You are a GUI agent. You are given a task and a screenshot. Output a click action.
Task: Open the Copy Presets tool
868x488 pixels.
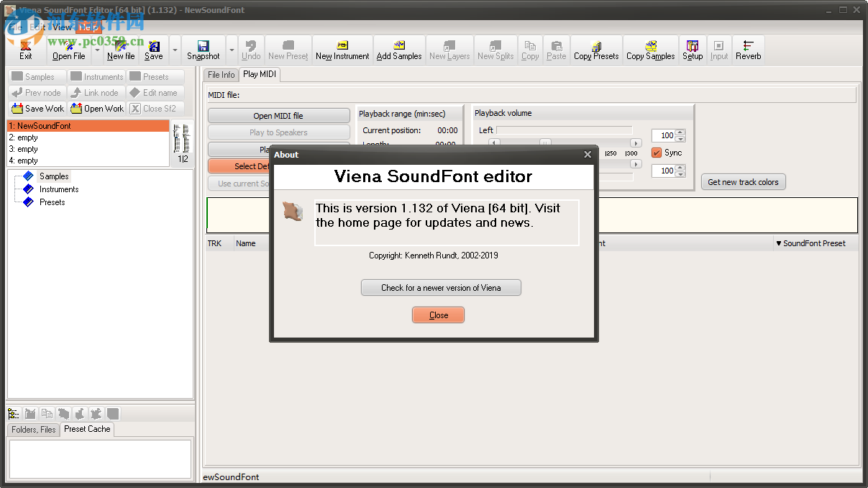coord(595,49)
